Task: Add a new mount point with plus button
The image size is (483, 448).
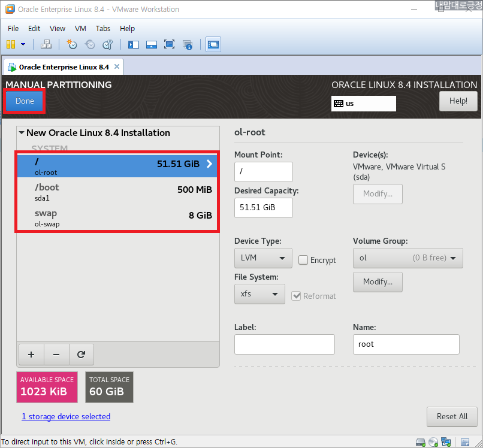Action: tap(31, 355)
